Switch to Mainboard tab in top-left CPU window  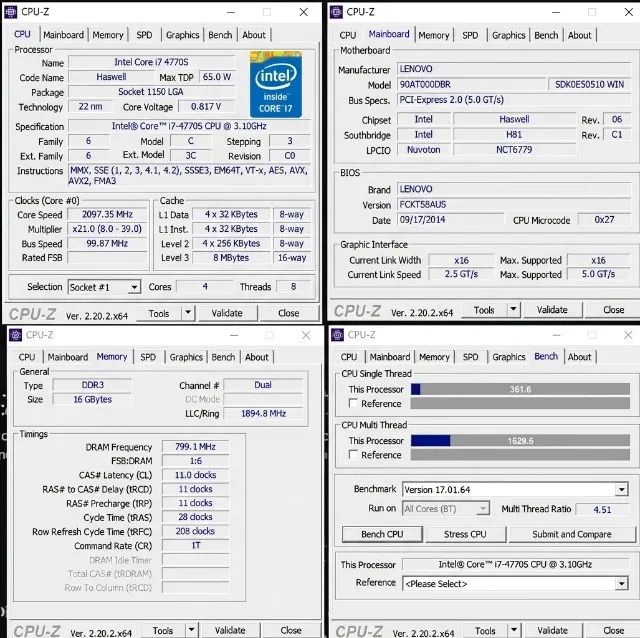(63, 35)
